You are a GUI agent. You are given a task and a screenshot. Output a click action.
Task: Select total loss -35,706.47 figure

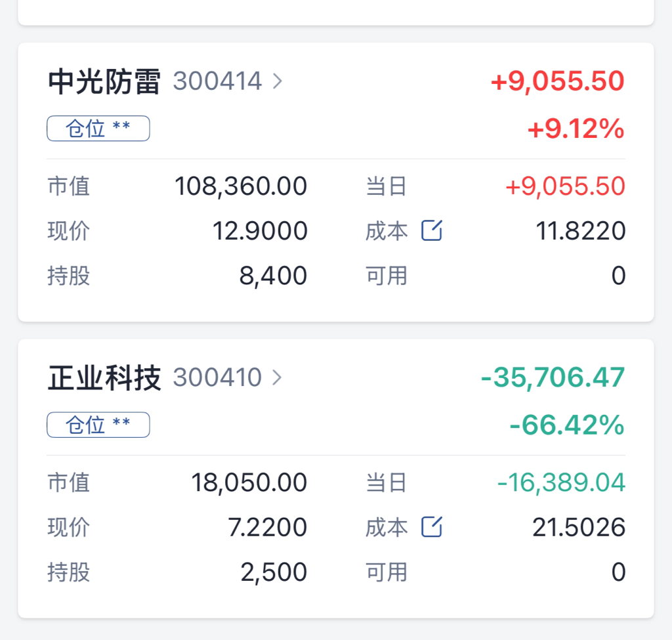click(553, 377)
